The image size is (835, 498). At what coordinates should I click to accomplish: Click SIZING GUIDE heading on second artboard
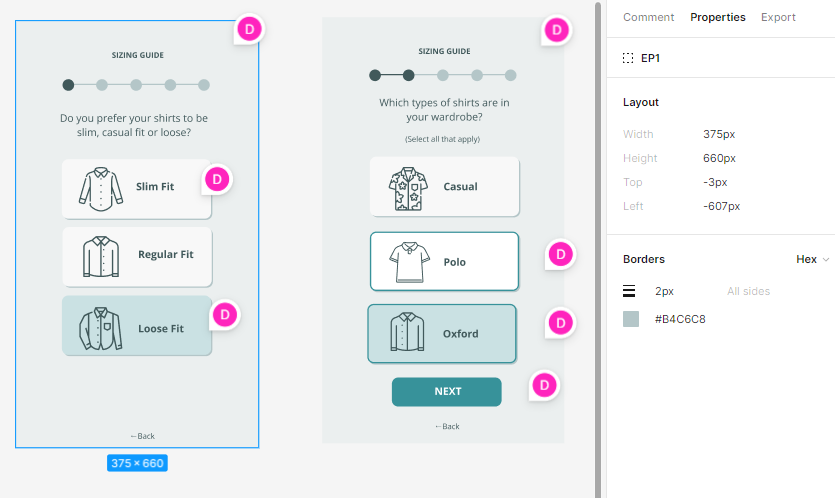(444, 51)
